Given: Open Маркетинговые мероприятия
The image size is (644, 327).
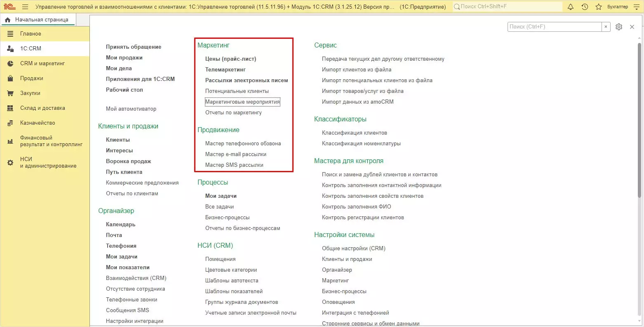Looking at the screenshot, I should [x=242, y=102].
